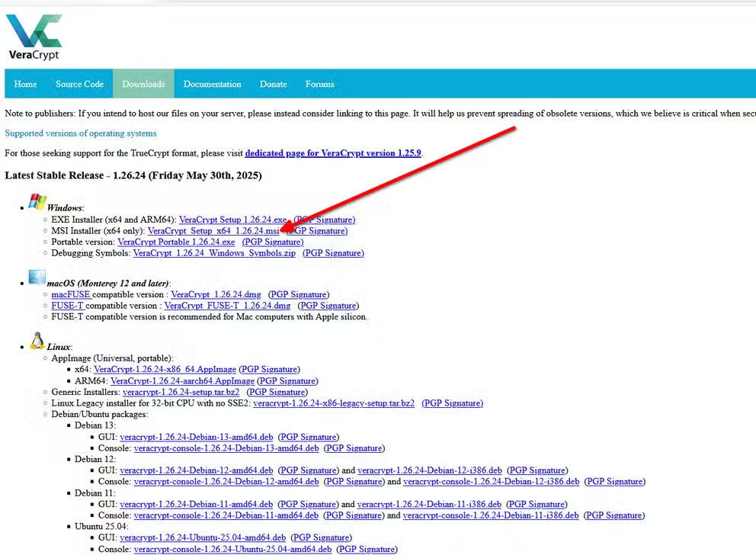Select the Downloads tab
Screen dimensions: 756x555
click(x=143, y=84)
